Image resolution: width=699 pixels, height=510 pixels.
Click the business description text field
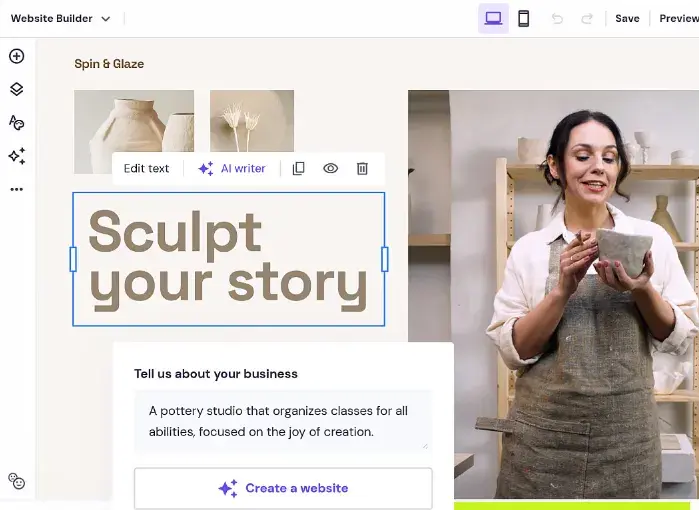click(x=283, y=421)
